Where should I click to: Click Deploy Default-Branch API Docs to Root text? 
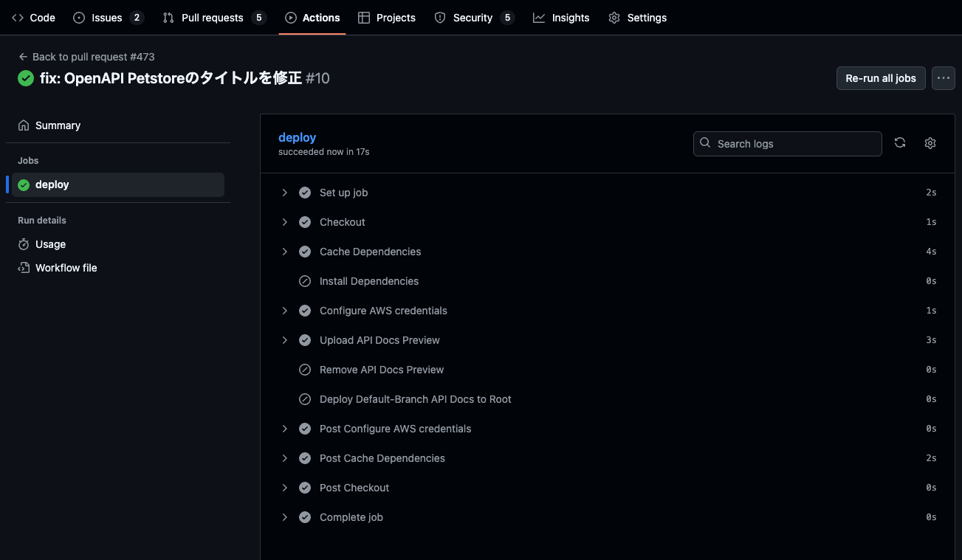(x=416, y=399)
